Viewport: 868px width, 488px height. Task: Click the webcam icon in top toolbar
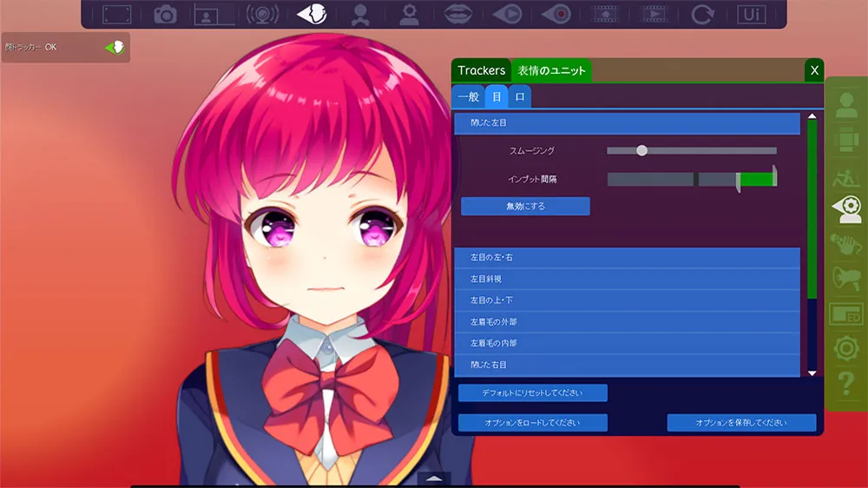261,14
